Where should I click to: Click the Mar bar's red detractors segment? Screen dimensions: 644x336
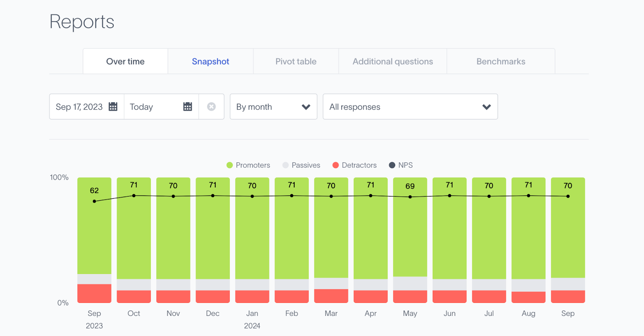point(331,296)
